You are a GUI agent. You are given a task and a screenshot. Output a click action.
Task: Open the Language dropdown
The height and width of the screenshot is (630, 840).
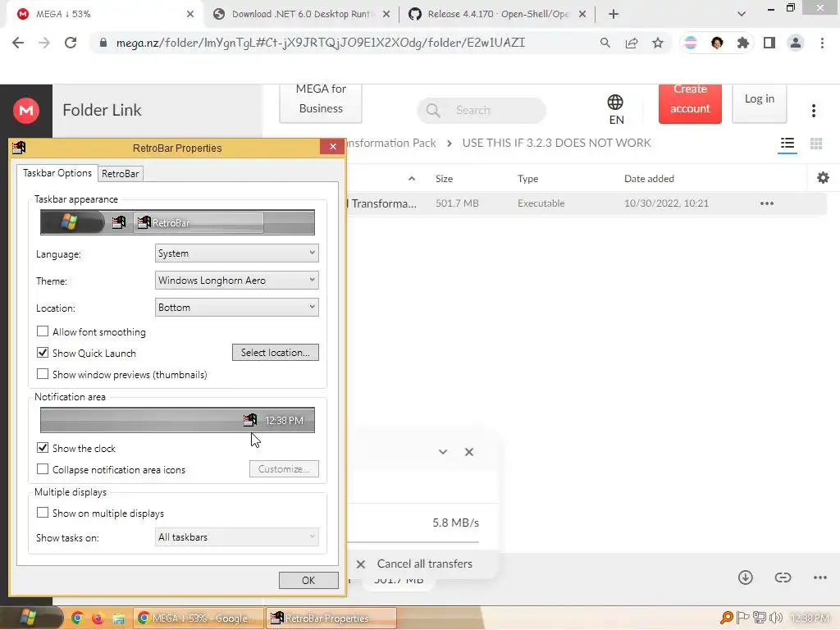tap(237, 253)
